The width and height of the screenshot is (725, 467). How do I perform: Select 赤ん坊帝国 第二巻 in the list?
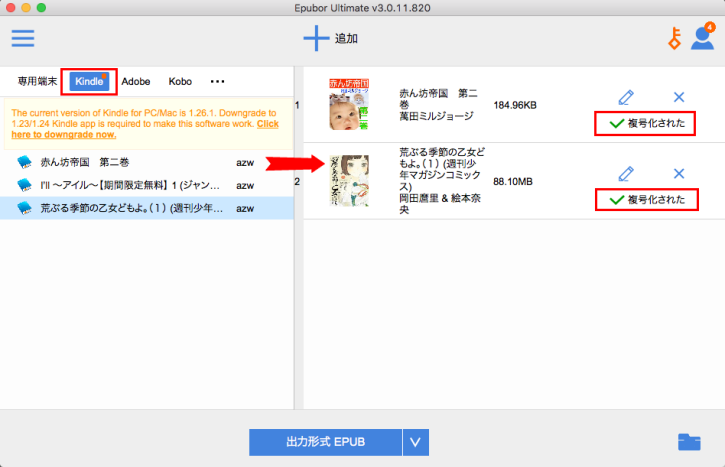point(147,162)
